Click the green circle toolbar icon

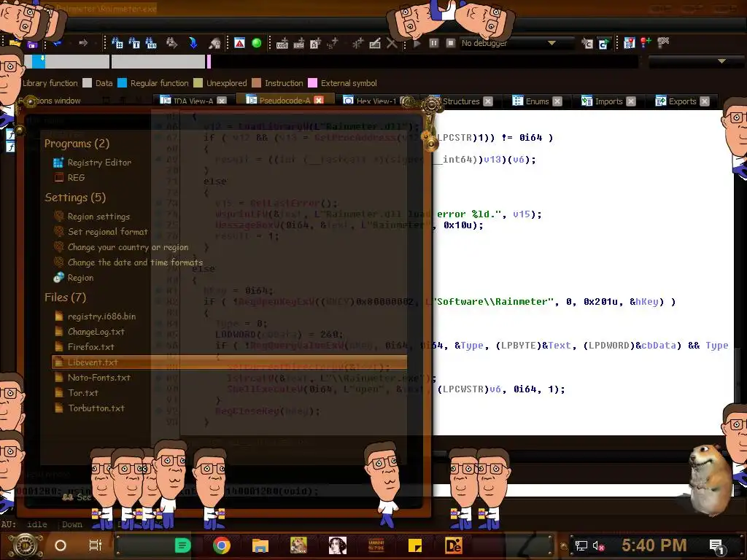pyautogui.click(x=256, y=43)
